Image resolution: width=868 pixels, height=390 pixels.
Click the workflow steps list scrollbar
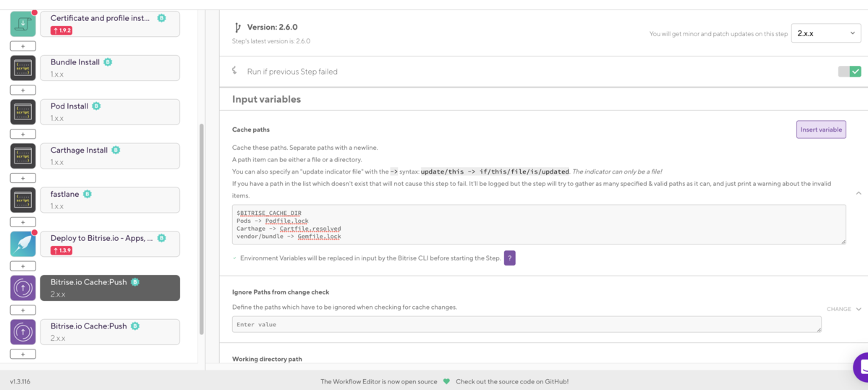[x=202, y=229]
